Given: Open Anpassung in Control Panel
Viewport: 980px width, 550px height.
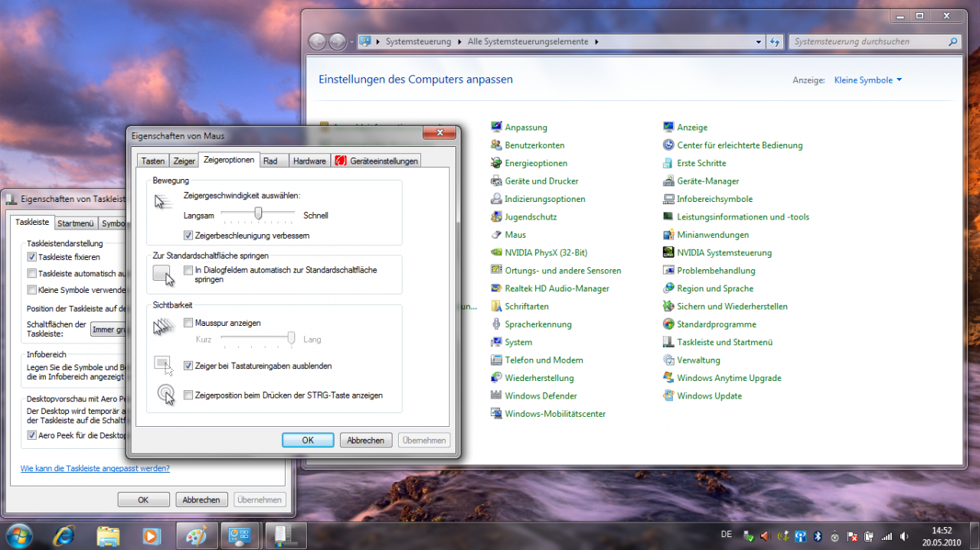Looking at the screenshot, I should pos(519,128).
